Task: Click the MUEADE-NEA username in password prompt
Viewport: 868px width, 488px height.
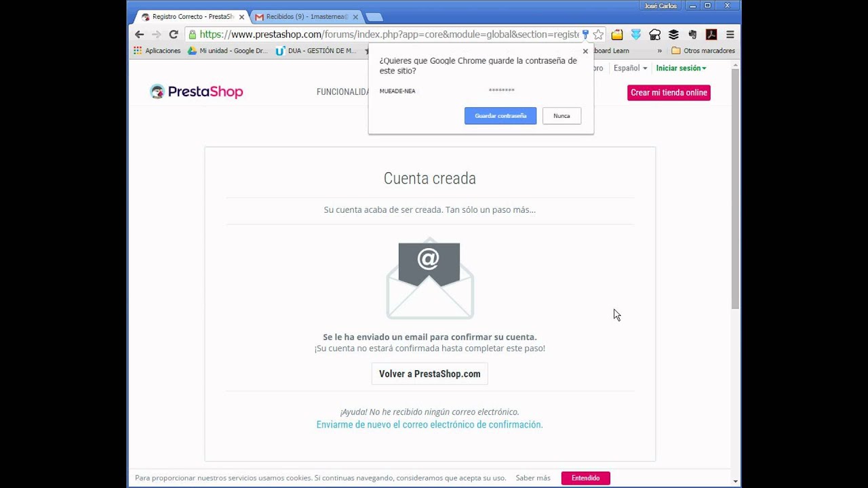Action: pyautogui.click(x=397, y=91)
